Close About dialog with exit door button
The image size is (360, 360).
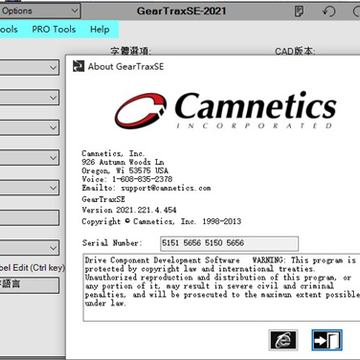tap(327, 340)
